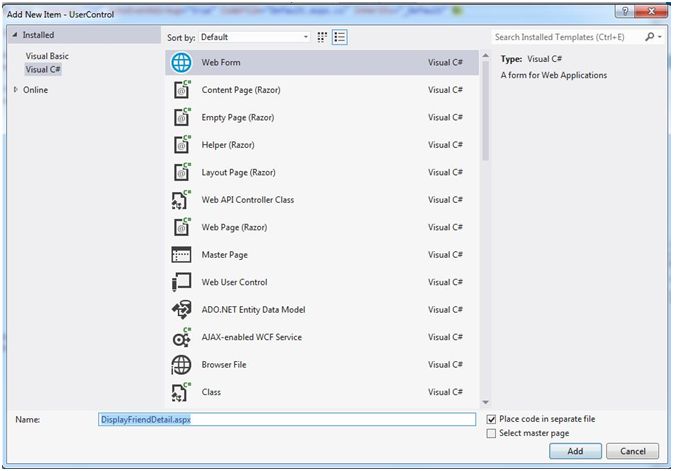Toggle Place code in separate file checkbox
Image resolution: width=673 pixels, height=471 pixels.
pyautogui.click(x=491, y=419)
